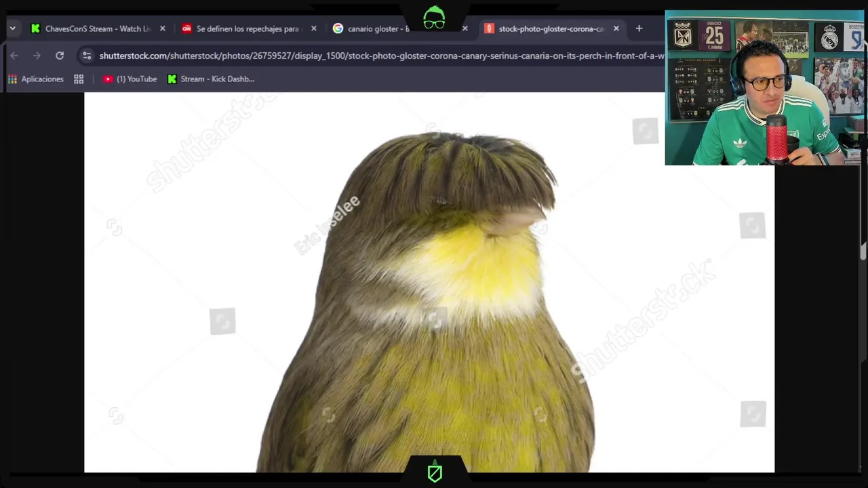Viewport: 868px width, 488px height.
Task: Open the Stream - Kick Dashboard bookmark
Action: coord(211,79)
